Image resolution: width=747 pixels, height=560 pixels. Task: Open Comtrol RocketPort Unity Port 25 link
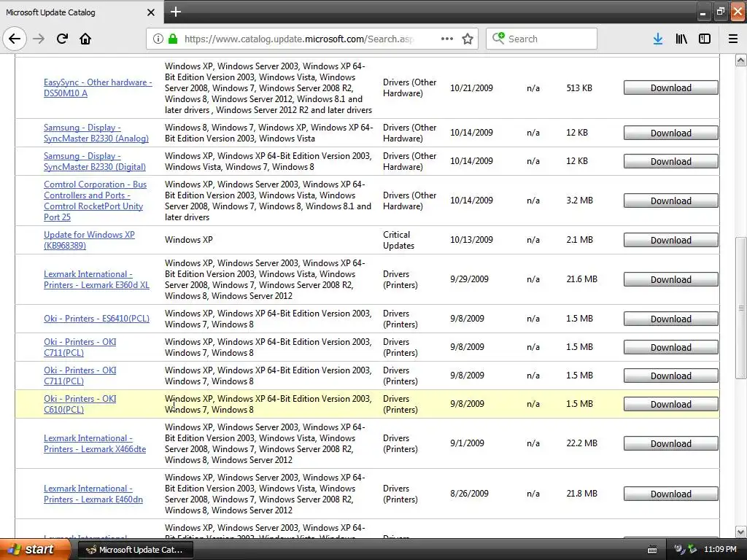click(x=96, y=201)
